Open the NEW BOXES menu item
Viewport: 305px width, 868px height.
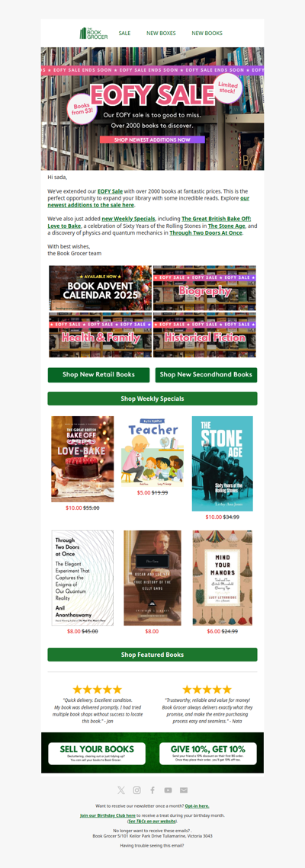tap(161, 34)
